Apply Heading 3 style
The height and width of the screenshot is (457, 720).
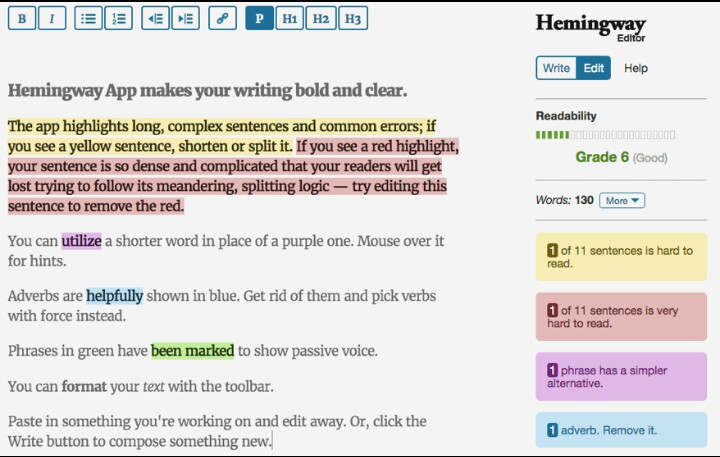coord(352,18)
